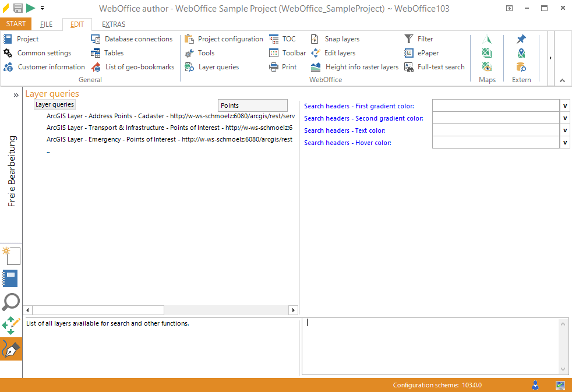Open the blue notebook tool in the sidebar
The image size is (572, 392).
click(x=11, y=278)
